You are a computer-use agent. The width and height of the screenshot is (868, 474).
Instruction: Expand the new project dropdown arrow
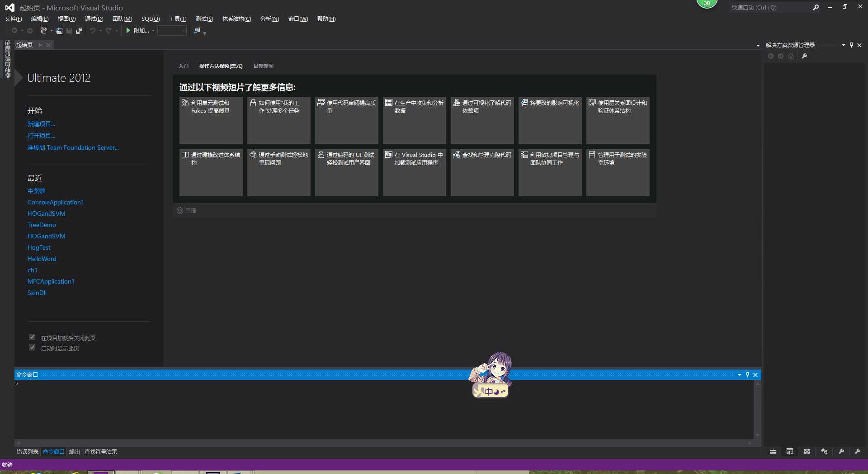click(52, 31)
